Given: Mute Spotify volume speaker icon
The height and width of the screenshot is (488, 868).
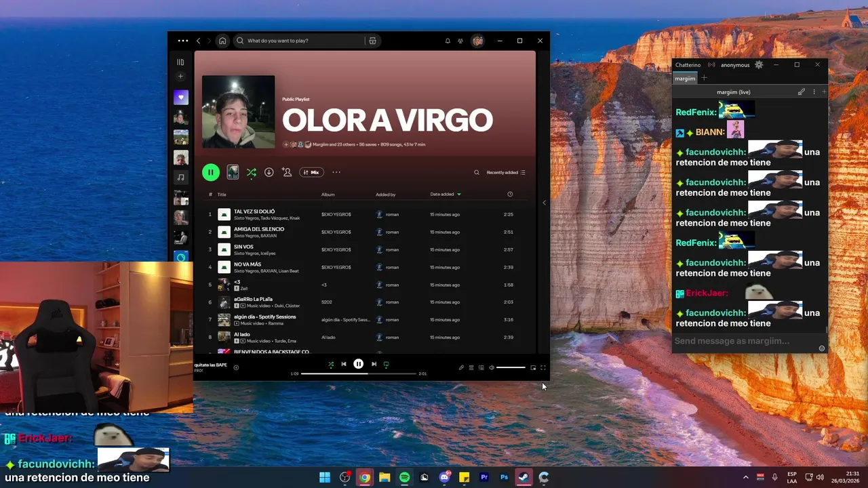Looking at the screenshot, I should (x=492, y=367).
